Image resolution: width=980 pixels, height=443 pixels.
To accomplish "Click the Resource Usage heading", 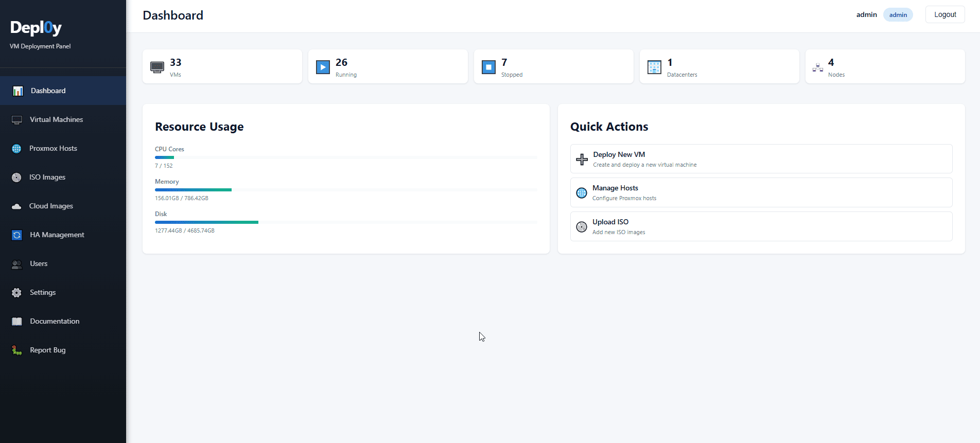I will click(199, 127).
